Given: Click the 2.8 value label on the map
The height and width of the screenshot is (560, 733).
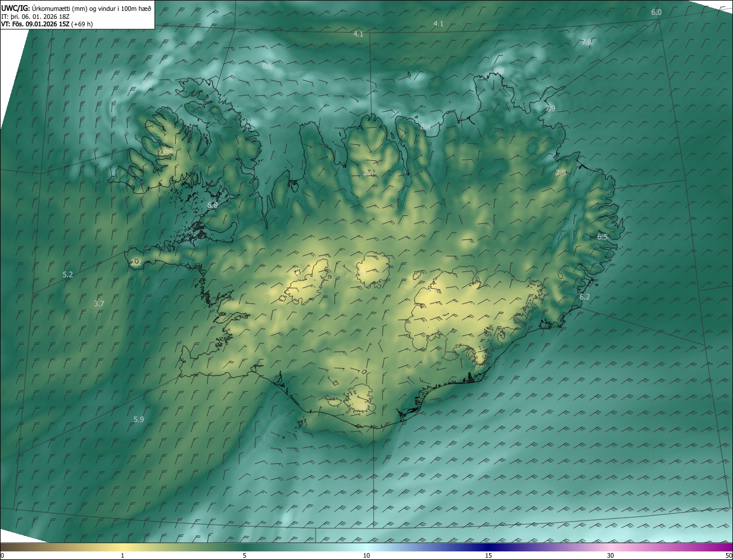Looking at the screenshot, I should pos(561,172).
